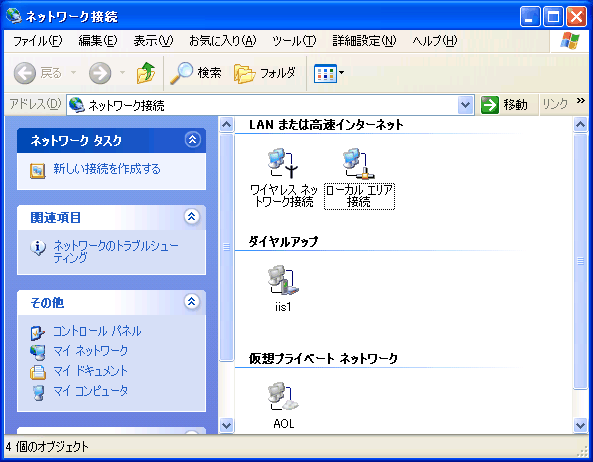This screenshot has height=462, width=593.
Task: Collapse the 関連項目 panel
Action: [192, 217]
